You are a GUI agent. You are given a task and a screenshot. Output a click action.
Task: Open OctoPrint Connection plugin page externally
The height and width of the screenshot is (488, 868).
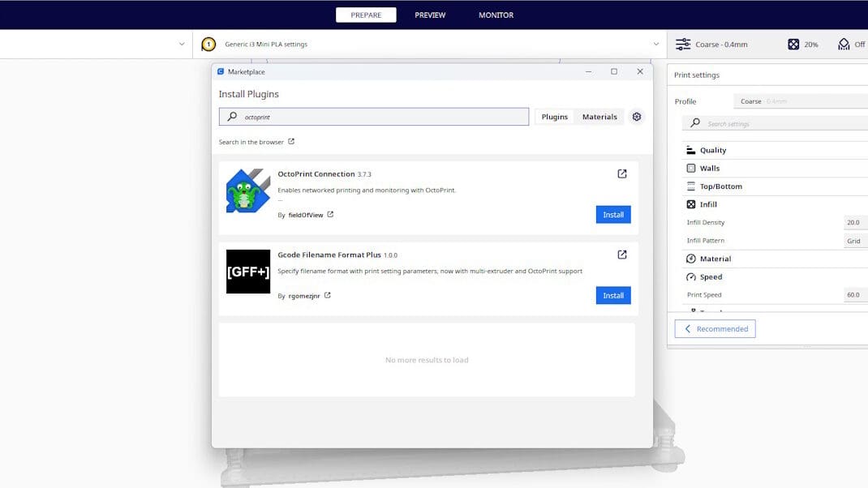(x=622, y=173)
